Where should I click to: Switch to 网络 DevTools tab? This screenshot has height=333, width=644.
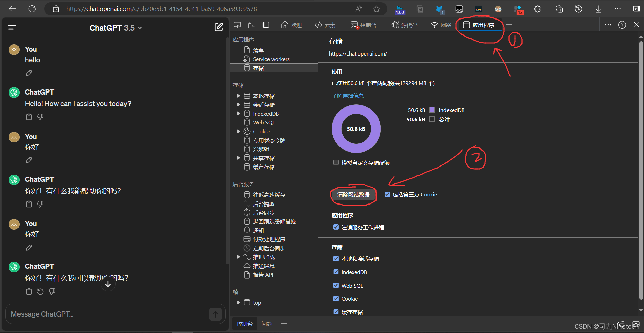pos(441,25)
